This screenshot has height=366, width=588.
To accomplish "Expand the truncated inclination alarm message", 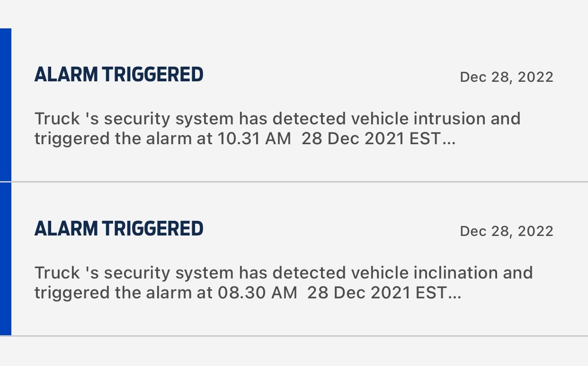I will point(283,282).
